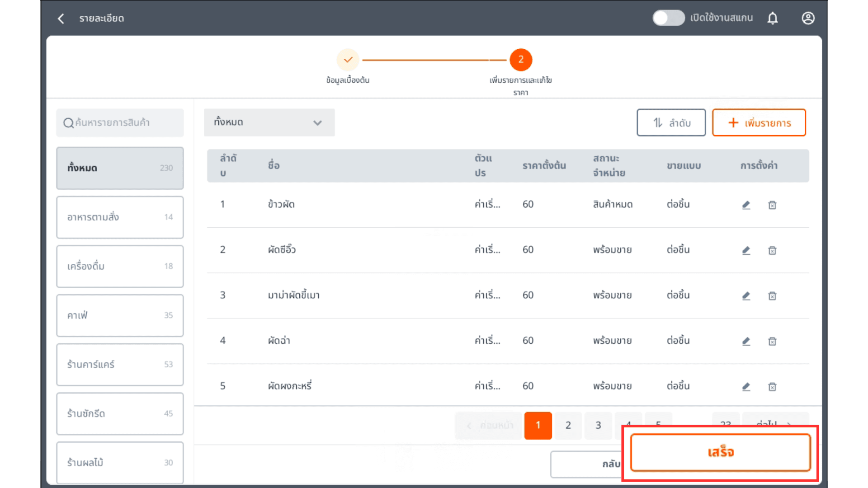This screenshot has width=868, height=488.
Task: Edit the ผัดผงกะหรี่ row with the pencil icon
Action: click(746, 386)
